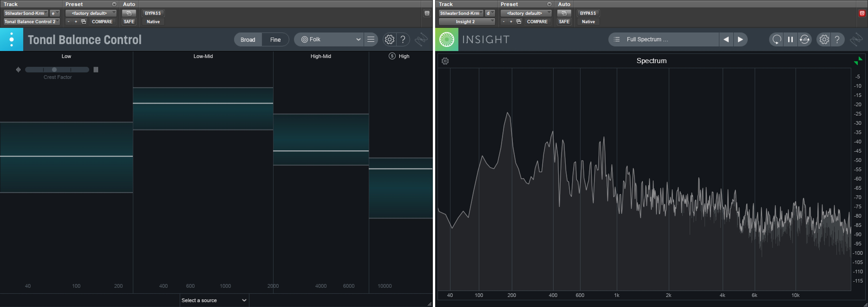Click preset copy icon in Insight window
The height and width of the screenshot is (307, 868).
519,22
